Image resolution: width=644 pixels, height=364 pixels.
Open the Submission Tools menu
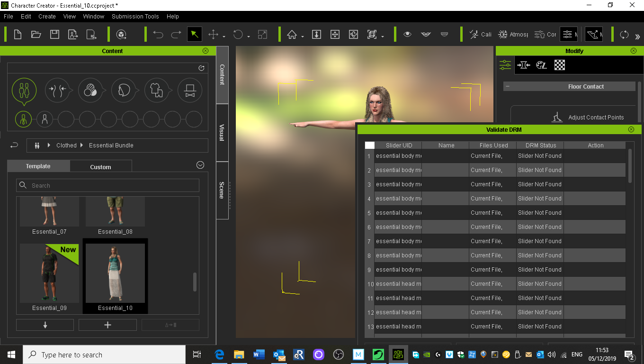coord(135,16)
